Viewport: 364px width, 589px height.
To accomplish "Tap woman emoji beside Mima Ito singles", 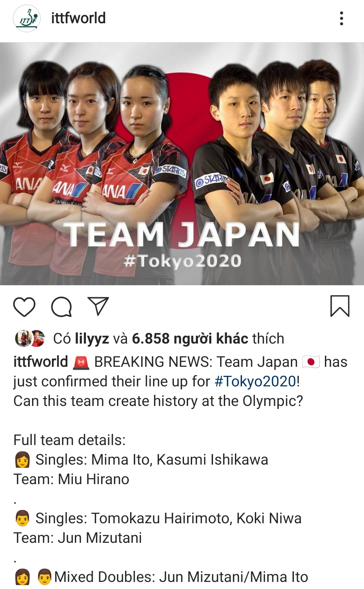I will click(22, 460).
